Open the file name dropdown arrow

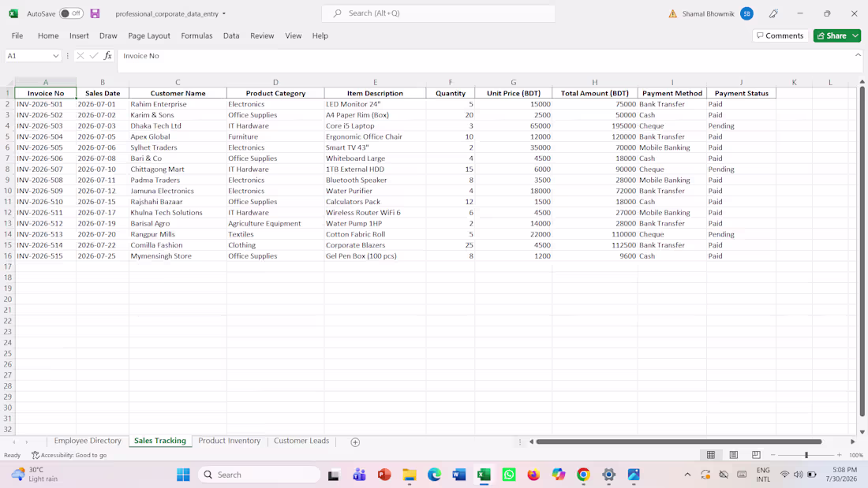(x=224, y=14)
